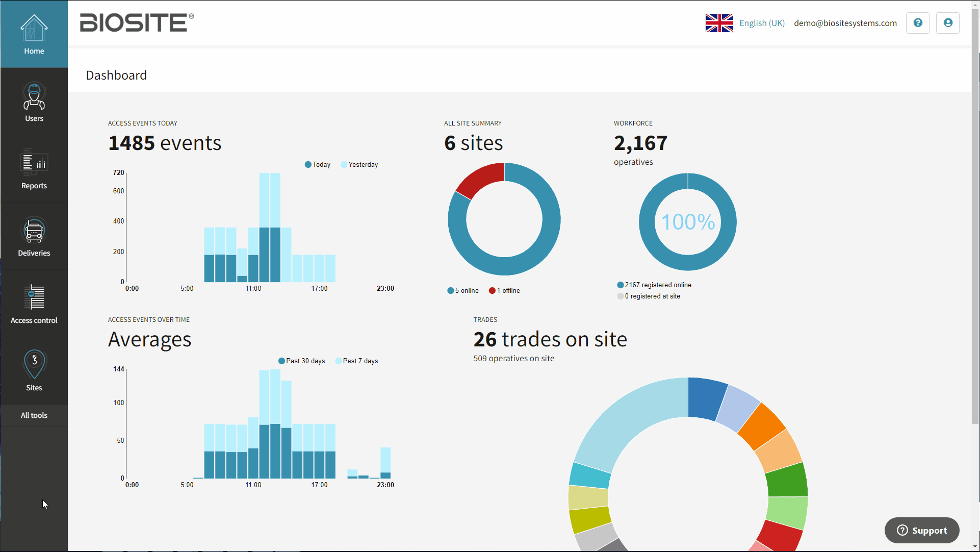Toggle the Today chart legend
The image size is (980, 552).
click(x=318, y=165)
